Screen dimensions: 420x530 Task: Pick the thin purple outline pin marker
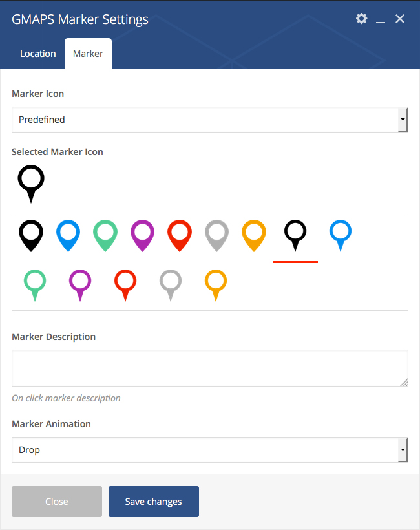coord(80,285)
